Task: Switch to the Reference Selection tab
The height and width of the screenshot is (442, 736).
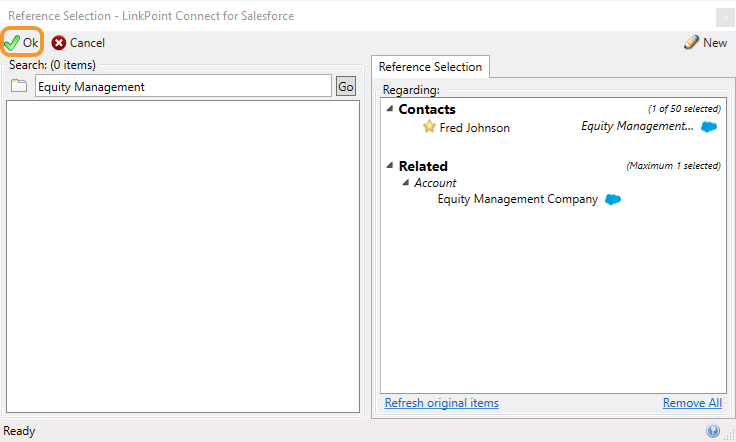Action: [430, 67]
